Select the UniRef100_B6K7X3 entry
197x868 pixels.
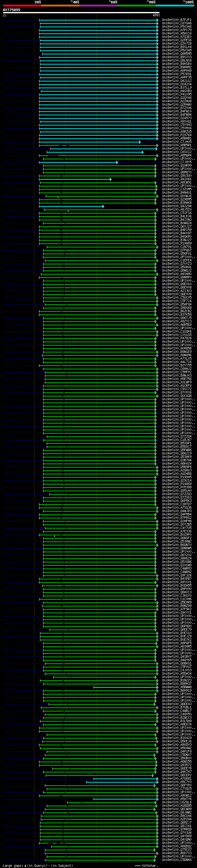click(176, 853)
